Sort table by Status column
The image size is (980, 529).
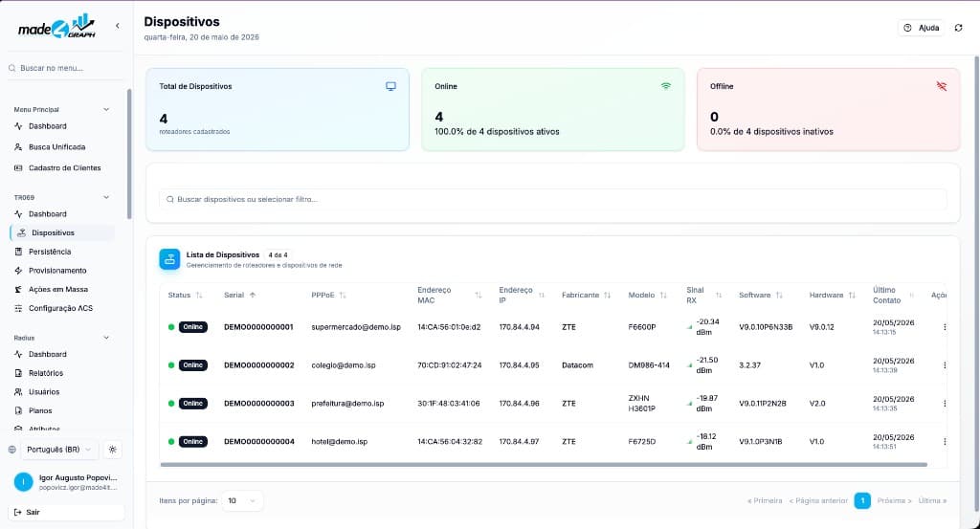tap(185, 295)
